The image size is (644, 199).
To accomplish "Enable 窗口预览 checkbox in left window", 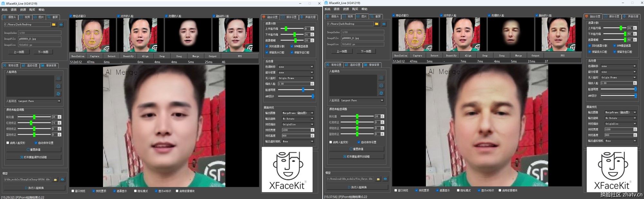I will click(73, 191).
